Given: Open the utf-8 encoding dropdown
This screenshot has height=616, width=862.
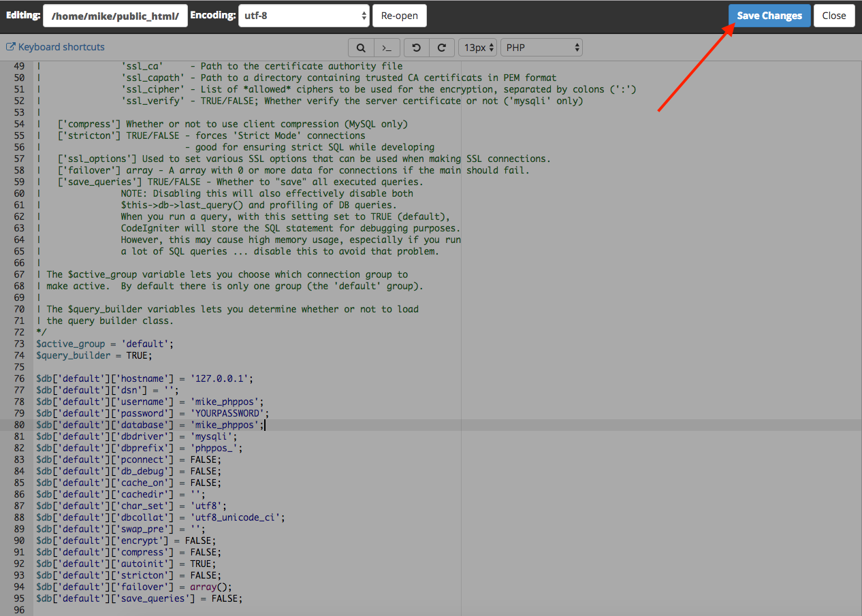Looking at the screenshot, I should 304,16.
